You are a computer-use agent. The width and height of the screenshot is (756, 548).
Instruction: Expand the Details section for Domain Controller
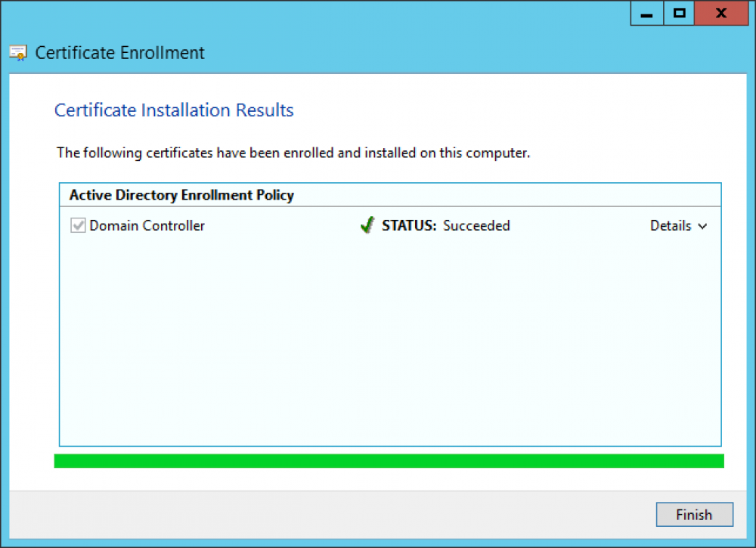(678, 225)
